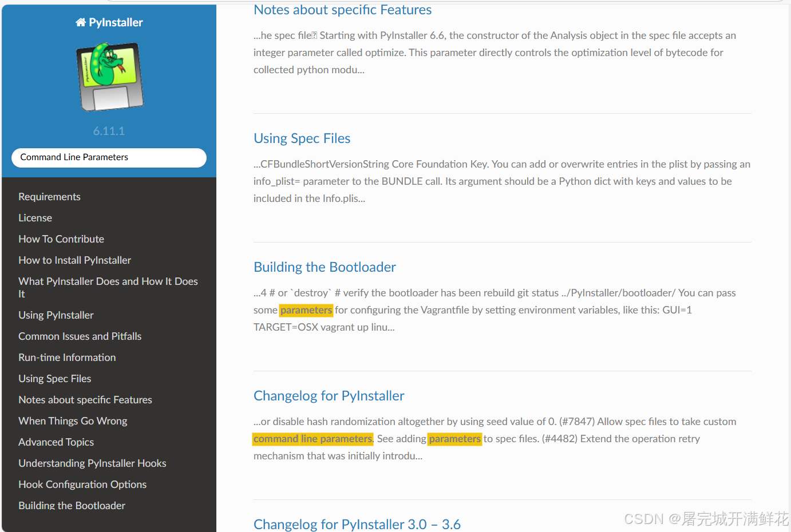The image size is (791, 532).
Task: Open When Things Go Wrong page
Action: 73,421
